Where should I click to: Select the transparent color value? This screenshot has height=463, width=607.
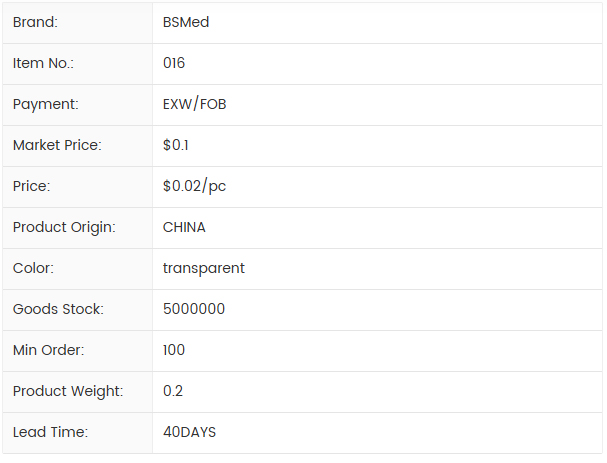click(204, 268)
